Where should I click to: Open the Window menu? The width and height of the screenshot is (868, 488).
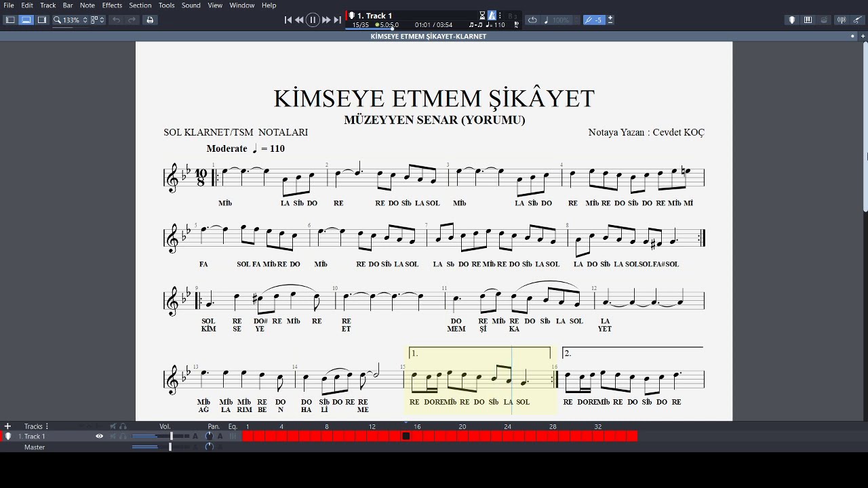(x=242, y=5)
